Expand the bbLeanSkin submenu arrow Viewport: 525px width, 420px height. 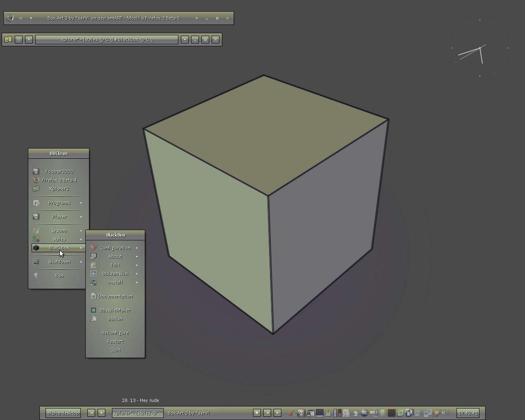[137, 274]
